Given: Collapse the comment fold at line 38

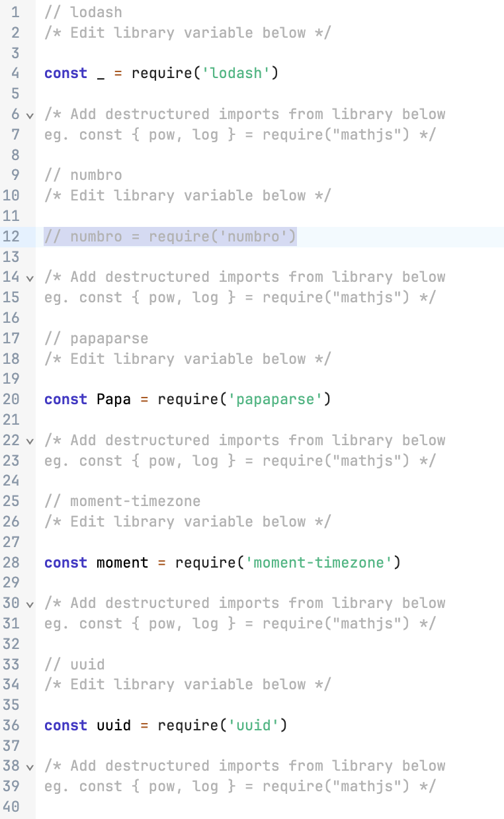Looking at the screenshot, I should coord(29,767).
